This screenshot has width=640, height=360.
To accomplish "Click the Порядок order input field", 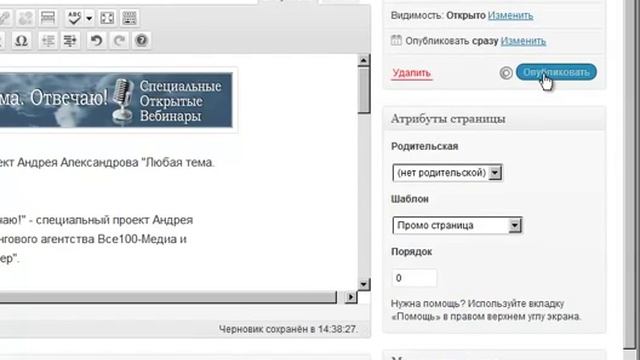I will click(414, 278).
